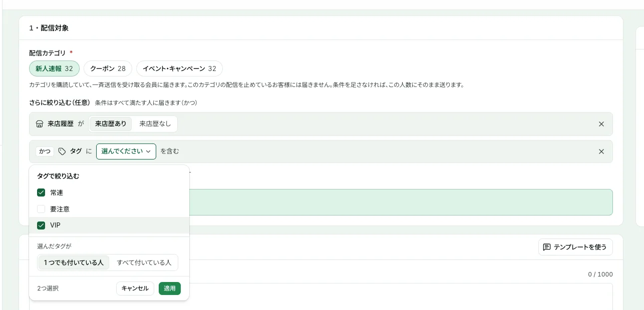Check the 要注意 tag checkbox
Viewport: 644px width, 310px height.
coord(41,209)
